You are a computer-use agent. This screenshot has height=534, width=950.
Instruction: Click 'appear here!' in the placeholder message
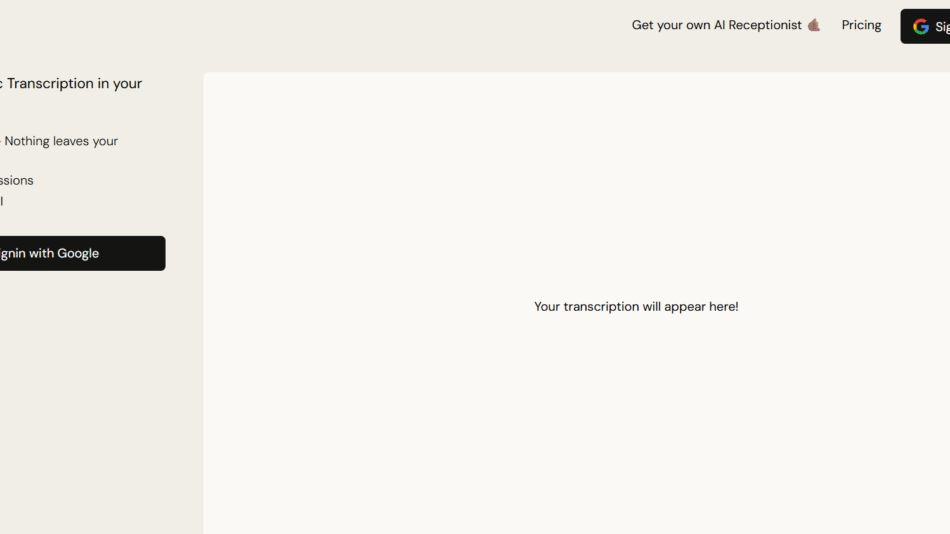click(701, 307)
